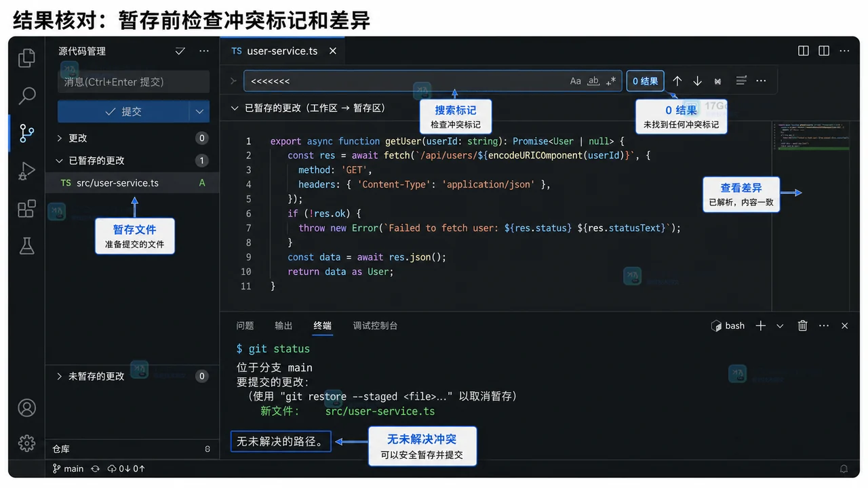This screenshot has width=868, height=488.
Task: Go to previous match with up arrow
Action: 677,81
